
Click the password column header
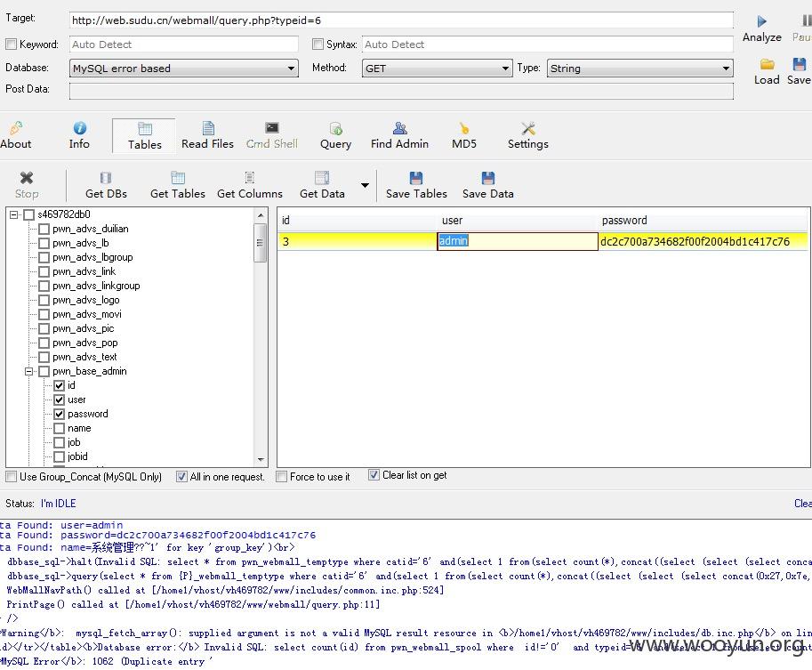pos(703,221)
